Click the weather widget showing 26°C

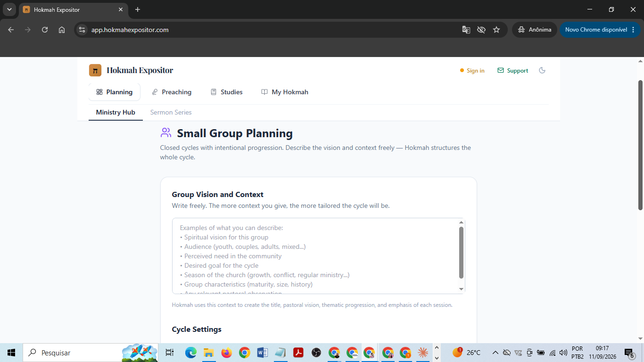pos(467,353)
